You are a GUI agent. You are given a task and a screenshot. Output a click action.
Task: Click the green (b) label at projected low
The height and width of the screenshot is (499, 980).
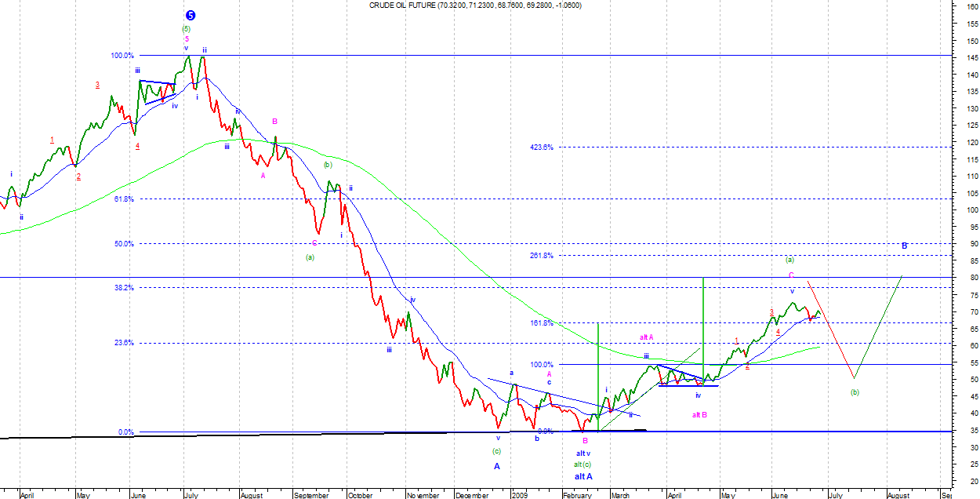point(855,392)
